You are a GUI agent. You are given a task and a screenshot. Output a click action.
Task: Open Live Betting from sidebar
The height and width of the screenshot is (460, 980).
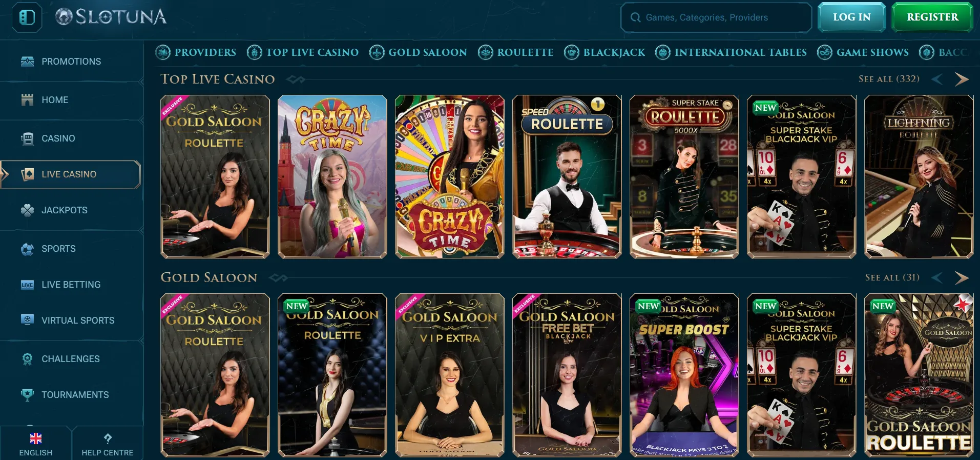coord(71,285)
